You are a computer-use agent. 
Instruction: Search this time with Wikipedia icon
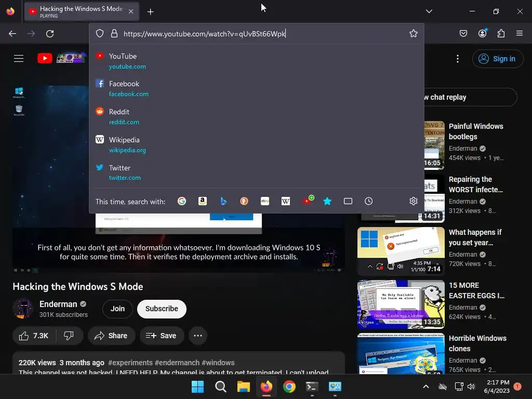[286, 201]
